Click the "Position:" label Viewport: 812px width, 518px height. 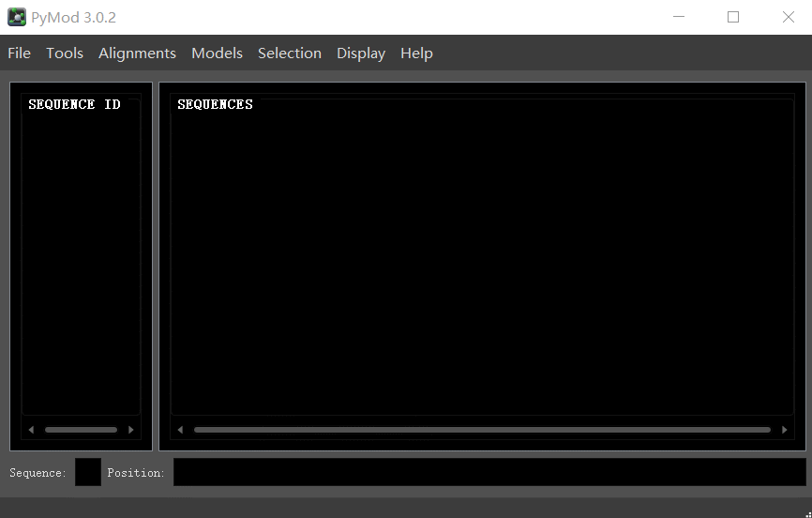(136, 473)
